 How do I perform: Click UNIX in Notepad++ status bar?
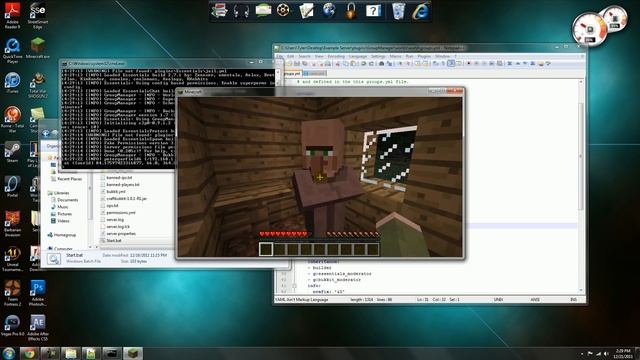(498, 300)
